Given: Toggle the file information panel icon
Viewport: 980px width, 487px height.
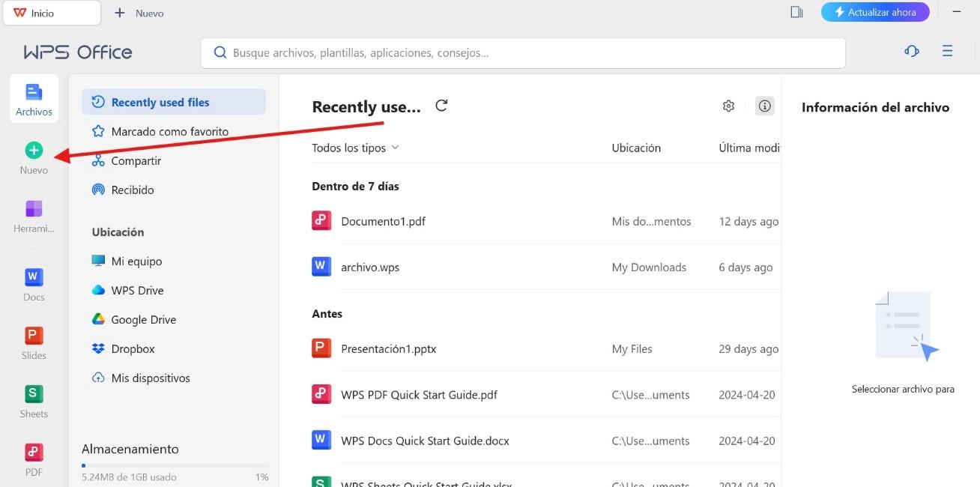Looking at the screenshot, I should (x=764, y=106).
